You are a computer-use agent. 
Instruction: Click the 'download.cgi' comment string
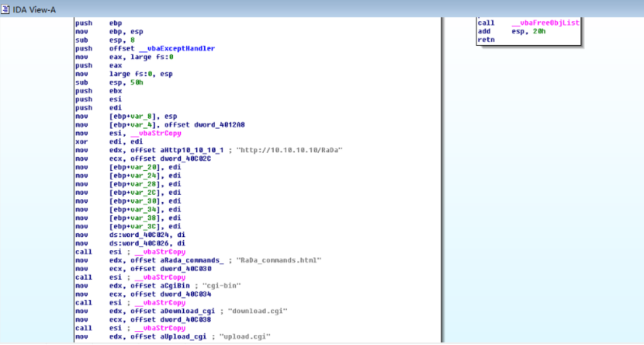[258, 312]
